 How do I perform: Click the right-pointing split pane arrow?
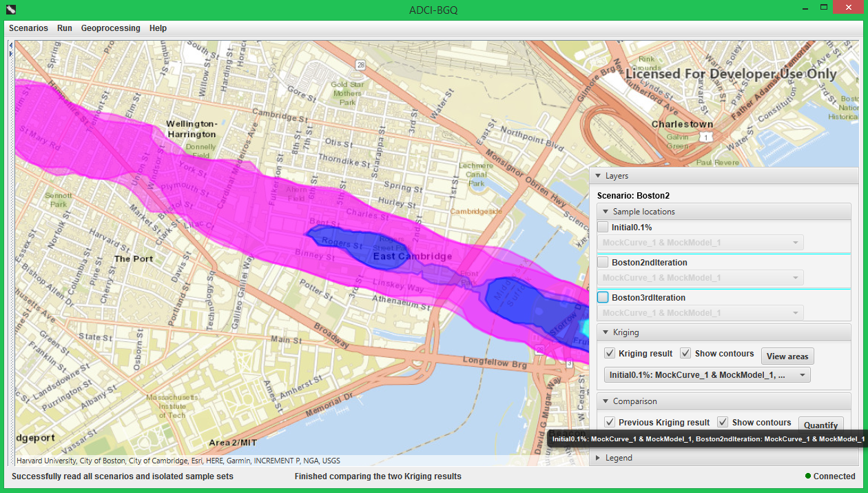click(10, 52)
